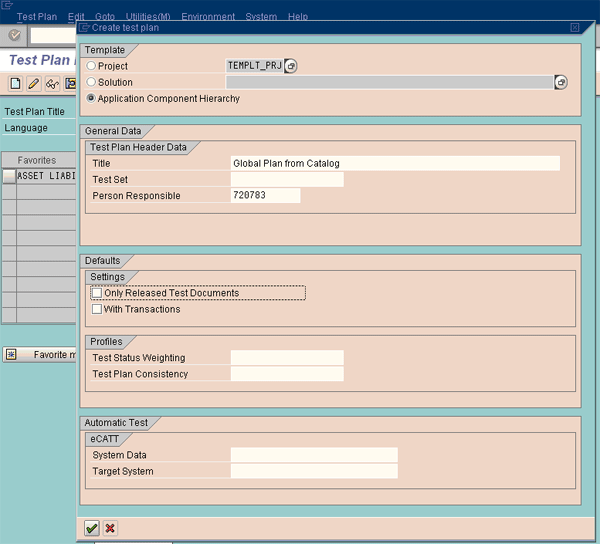Image resolution: width=600 pixels, height=544 pixels.
Task: Close the Create test plan dialog
Action: (x=575, y=28)
